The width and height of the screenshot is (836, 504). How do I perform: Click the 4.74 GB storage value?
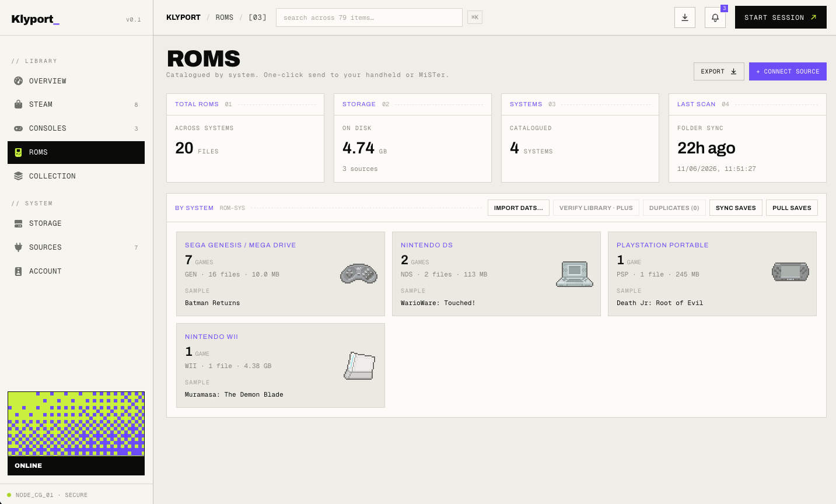(365, 148)
